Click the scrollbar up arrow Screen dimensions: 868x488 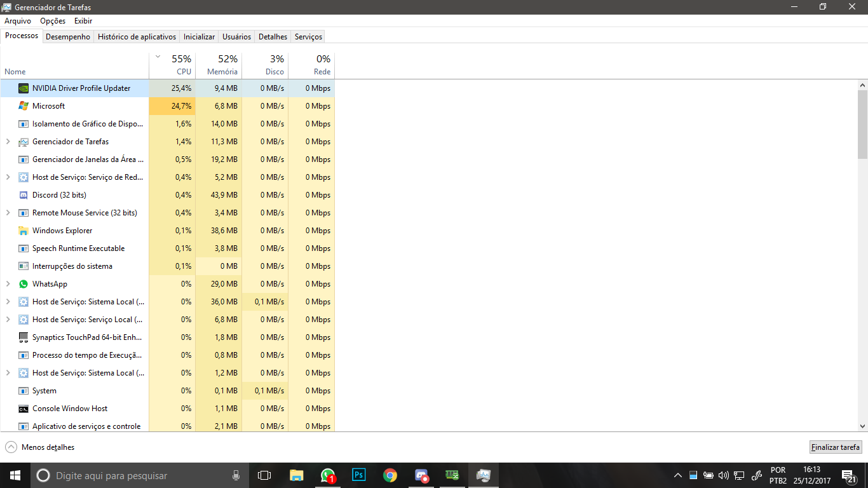862,85
